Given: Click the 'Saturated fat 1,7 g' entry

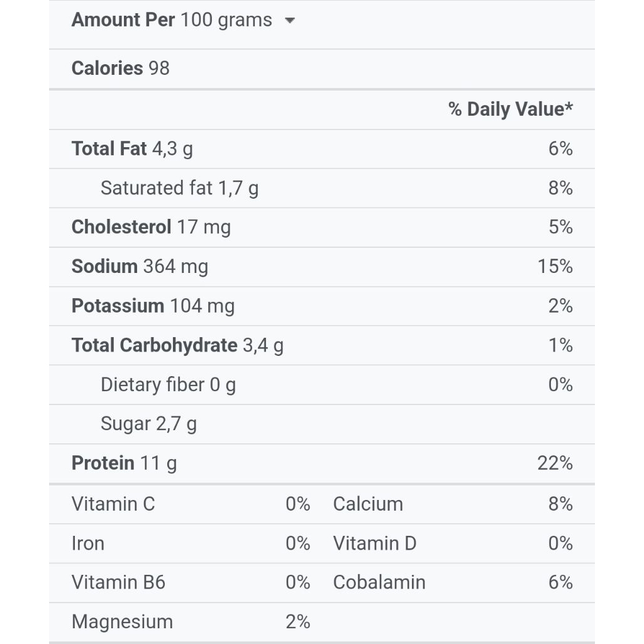Looking at the screenshot, I should click(x=180, y=188).
